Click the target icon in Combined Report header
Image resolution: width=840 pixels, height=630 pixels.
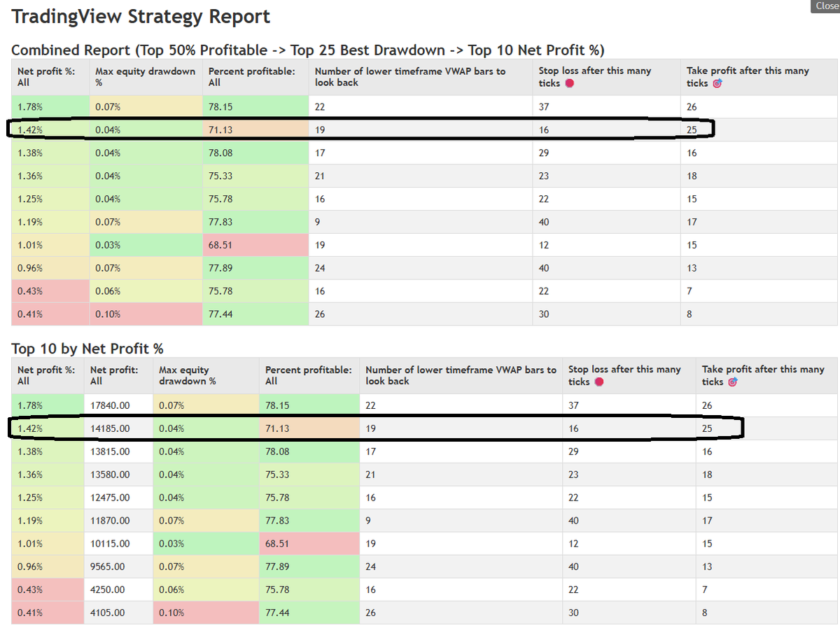[x=717, y=83]
